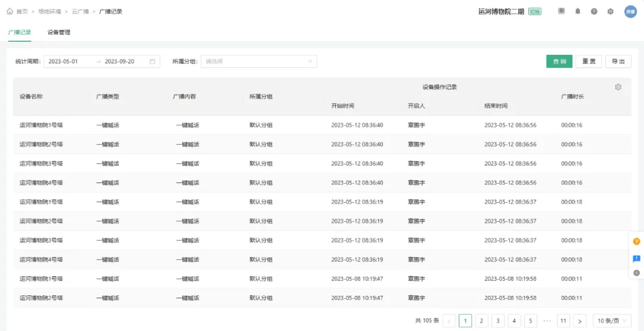Screen dimensions: 644x331
Task: Go to page 3
Action: (498, 321)
